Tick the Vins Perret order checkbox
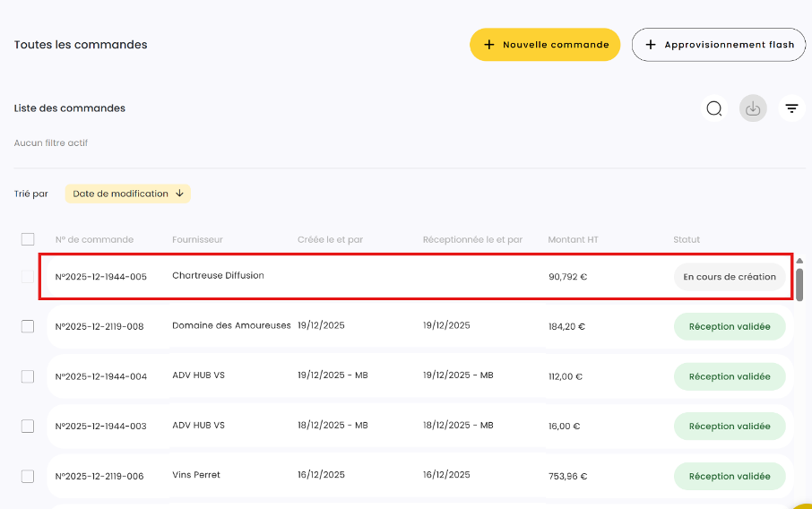 (x=28, y=476)
